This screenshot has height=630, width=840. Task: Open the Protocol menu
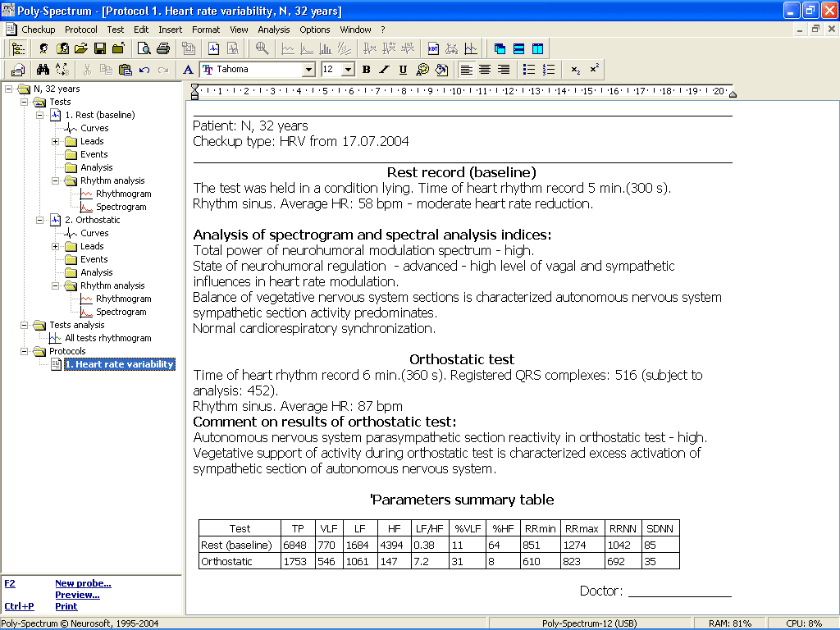coord(81,30)
